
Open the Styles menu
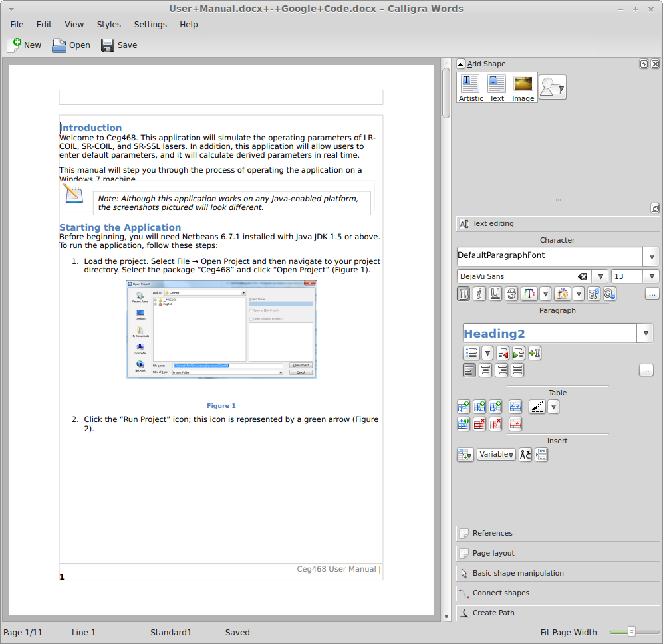coord(109,24)
